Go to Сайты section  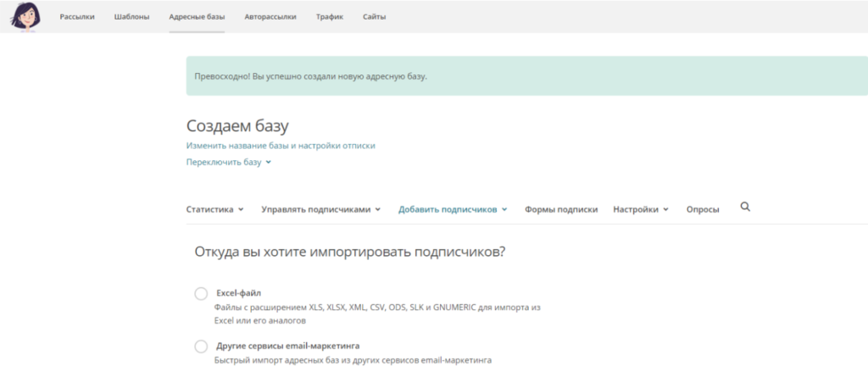coord(375,17)
